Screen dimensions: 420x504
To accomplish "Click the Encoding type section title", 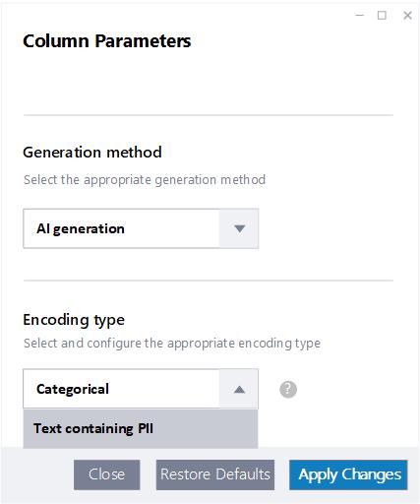I will 74,320.
